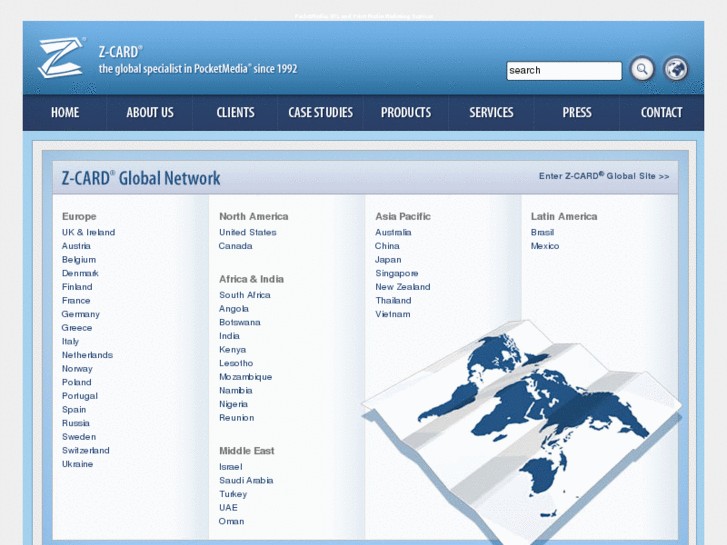The width and height of the screenshot is (727, 545).
Task: Select Nigeria link
Action: point(233,404)
